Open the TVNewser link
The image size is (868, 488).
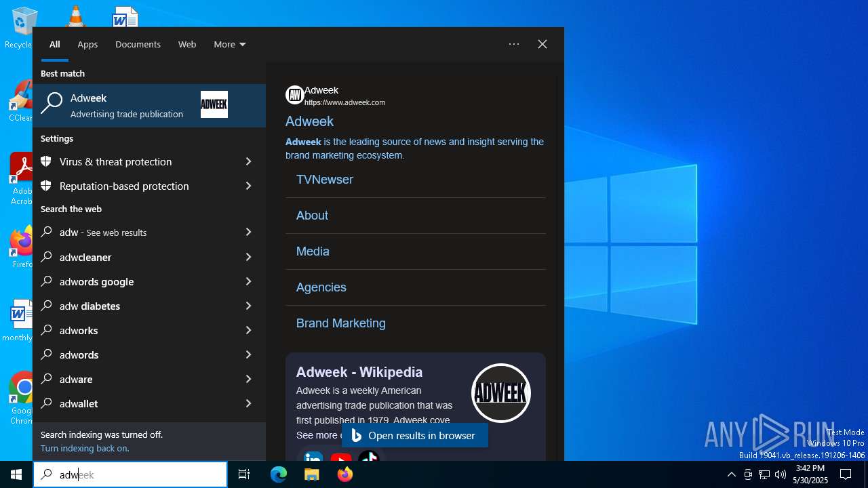click(325, 180)
